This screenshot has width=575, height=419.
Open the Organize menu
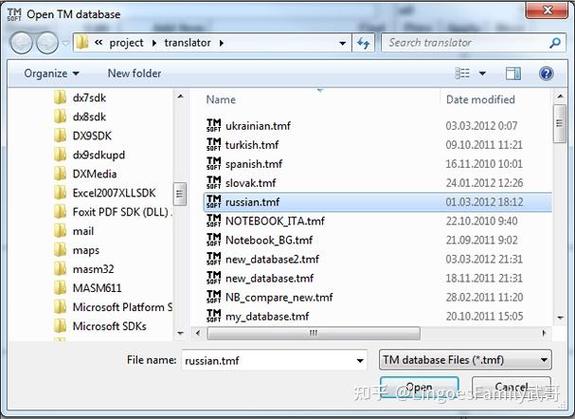tap(51, 73)
